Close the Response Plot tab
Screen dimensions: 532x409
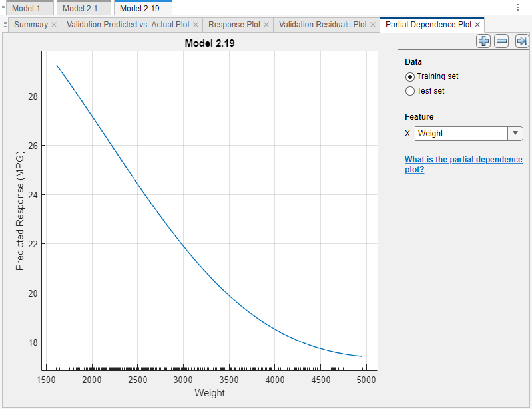[x=266, y=25]
